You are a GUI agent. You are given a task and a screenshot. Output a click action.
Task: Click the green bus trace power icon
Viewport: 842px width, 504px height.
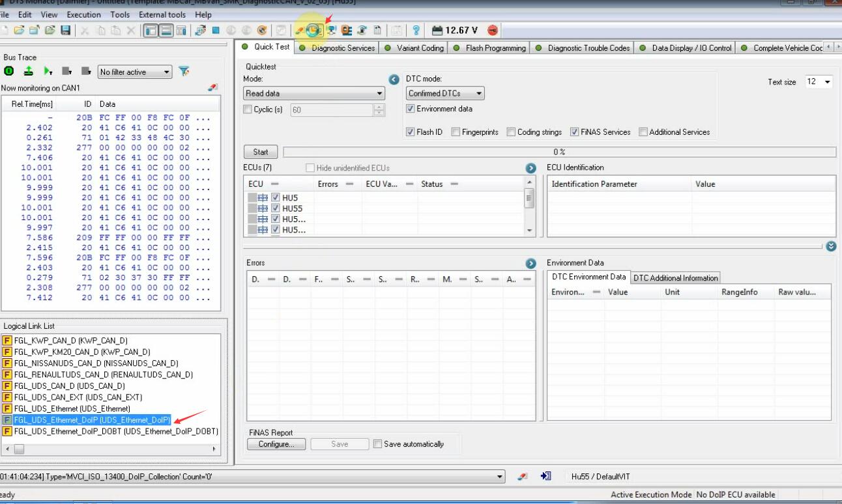pos(9,72)
